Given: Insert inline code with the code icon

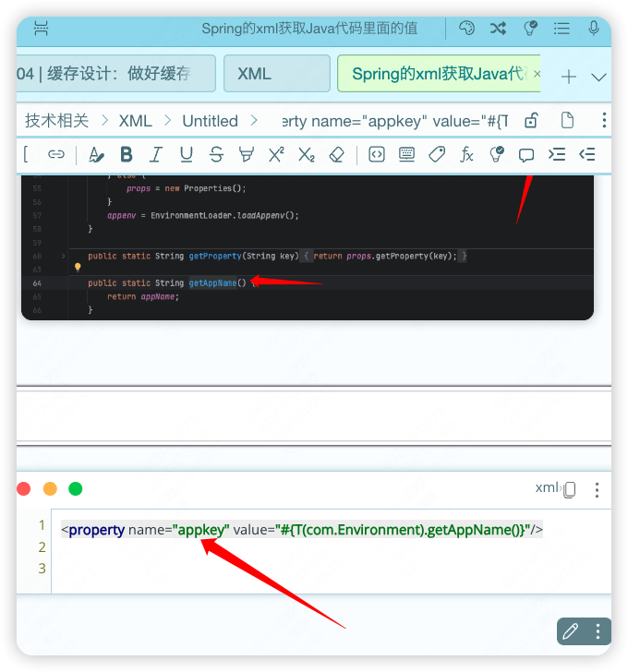Looking at the screenshot, I should [377, 154].
